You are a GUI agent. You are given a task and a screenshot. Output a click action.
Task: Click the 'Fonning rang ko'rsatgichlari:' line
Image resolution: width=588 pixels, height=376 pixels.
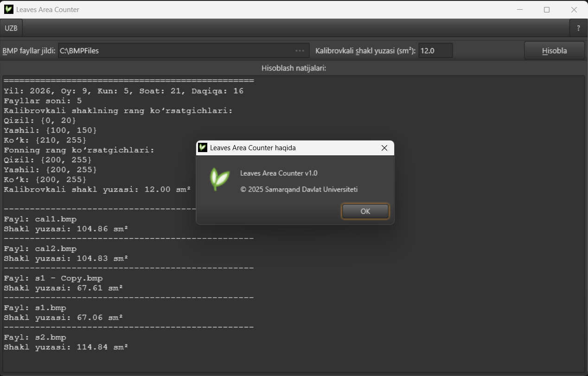click(79, 150)
